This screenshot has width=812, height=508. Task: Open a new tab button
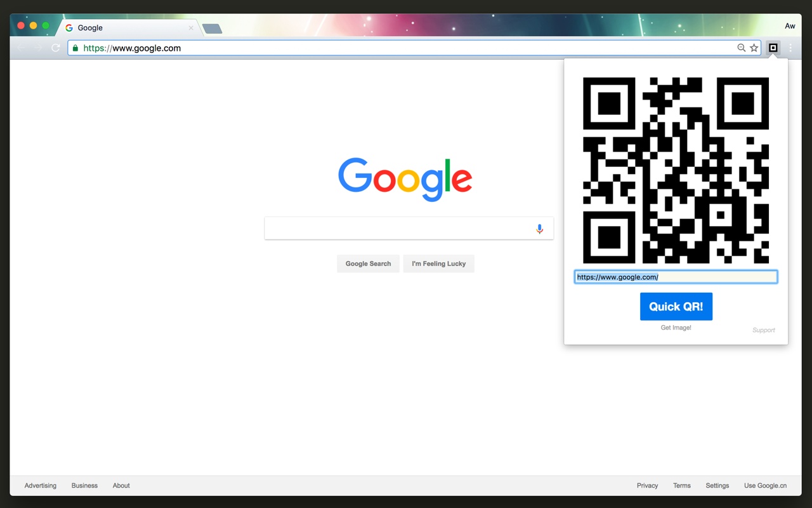(212, 29)
